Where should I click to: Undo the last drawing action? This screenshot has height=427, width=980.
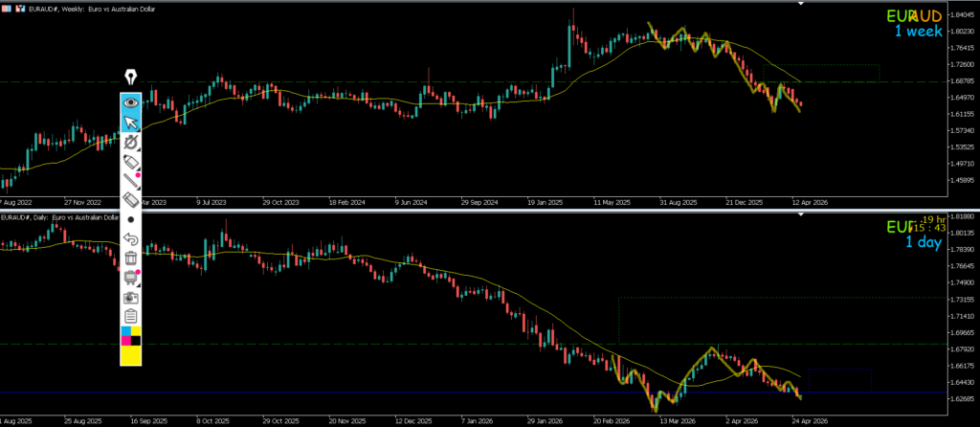tap(131, 238)
